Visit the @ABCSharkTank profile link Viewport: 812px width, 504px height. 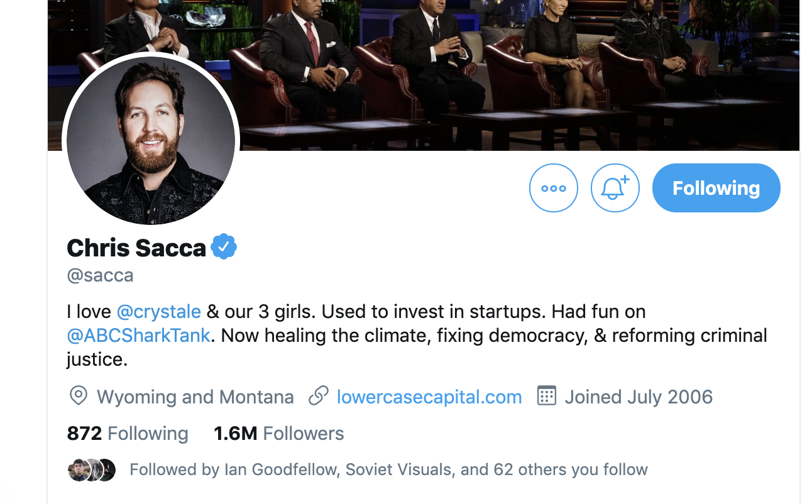(x=138, y=336)
